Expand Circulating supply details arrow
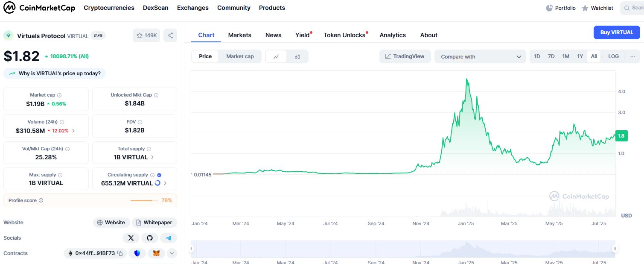The height and width of the screenshot is (264, 644). (x=165, y=183)
